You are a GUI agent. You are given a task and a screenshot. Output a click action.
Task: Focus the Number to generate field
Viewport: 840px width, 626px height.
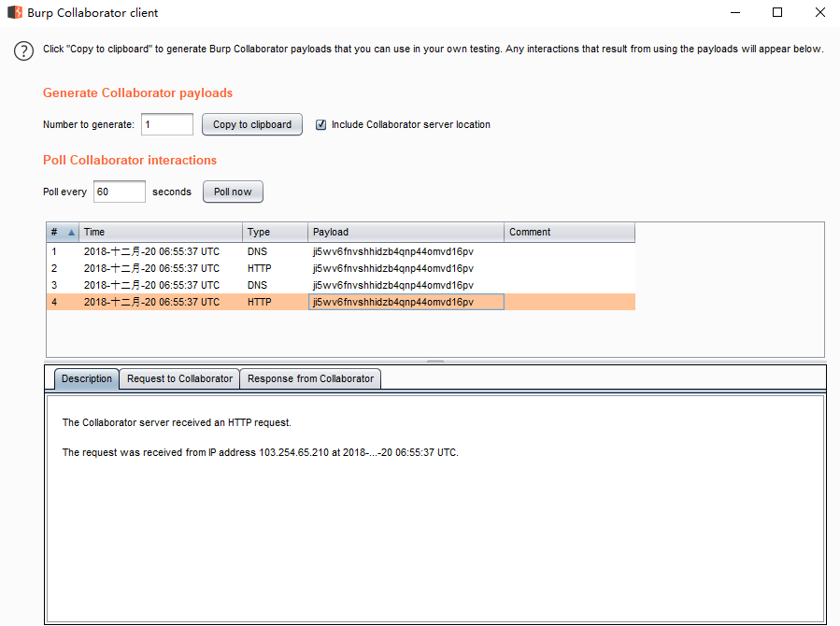click(167, 125)
